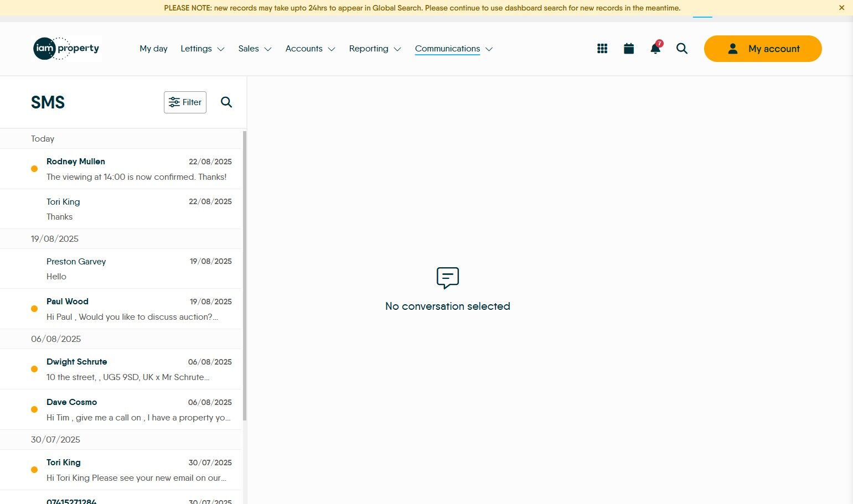Select the Accounts menu item

[304, 49]
